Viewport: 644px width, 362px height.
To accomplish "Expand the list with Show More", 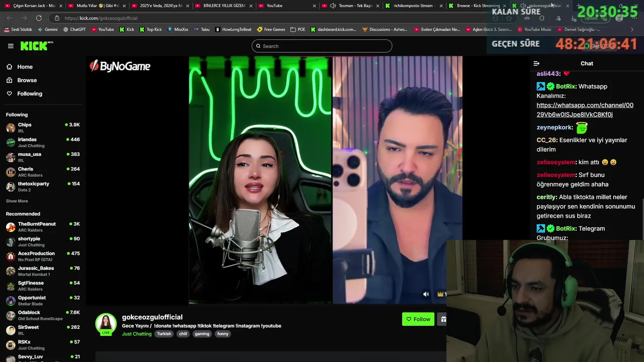I will (x=17, y=201).
